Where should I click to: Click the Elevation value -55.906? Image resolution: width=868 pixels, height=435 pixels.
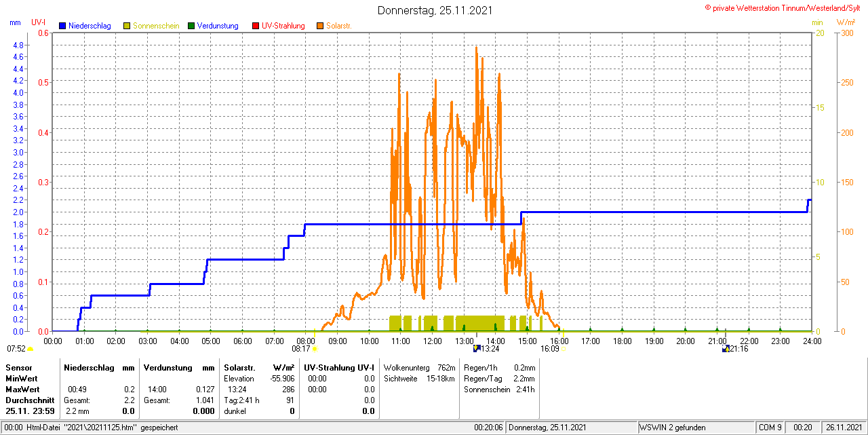(x=281, y=379)
